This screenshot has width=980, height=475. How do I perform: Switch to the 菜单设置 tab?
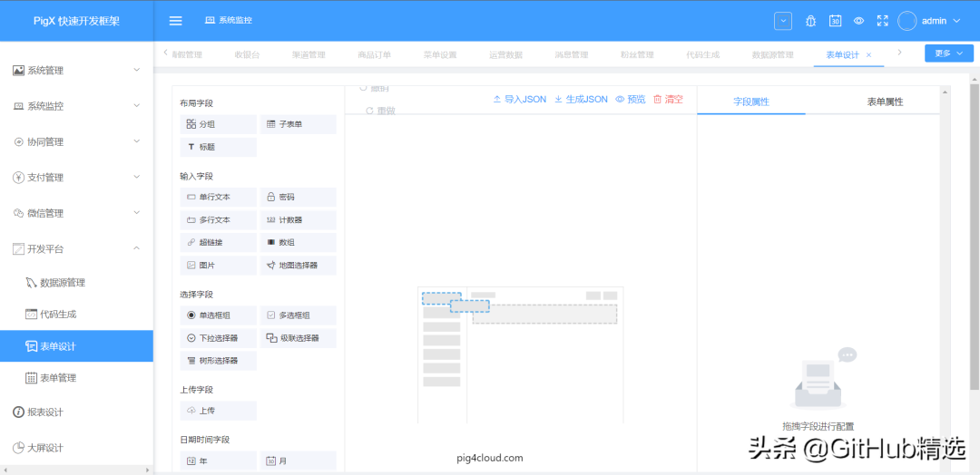(x=440, y=55)
